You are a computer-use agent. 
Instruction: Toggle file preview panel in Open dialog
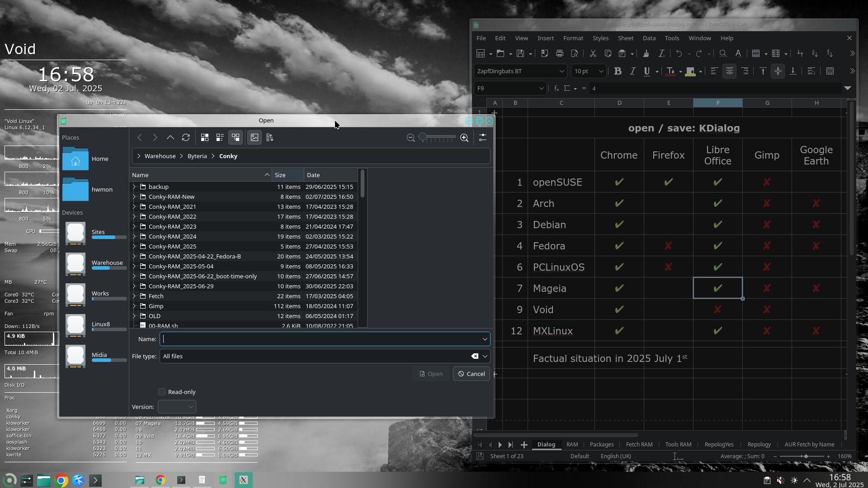tap(255, 137)
